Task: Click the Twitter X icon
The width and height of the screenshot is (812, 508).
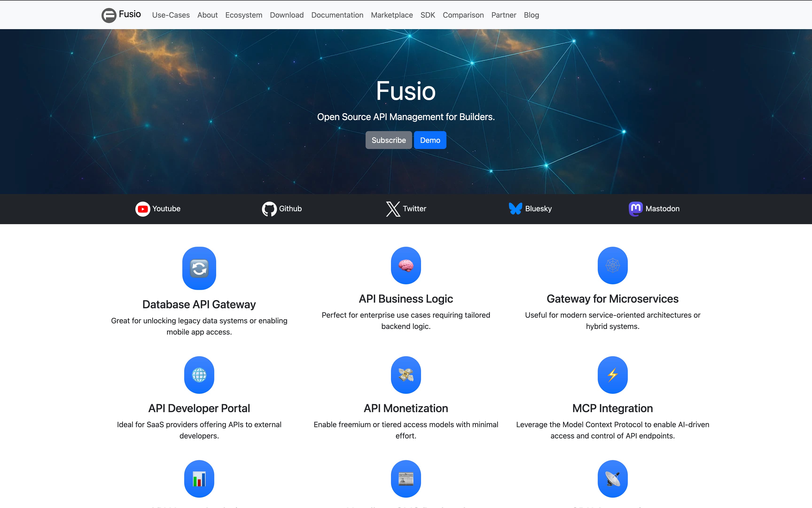Action: pyautogui.click(x=392, y=209)
